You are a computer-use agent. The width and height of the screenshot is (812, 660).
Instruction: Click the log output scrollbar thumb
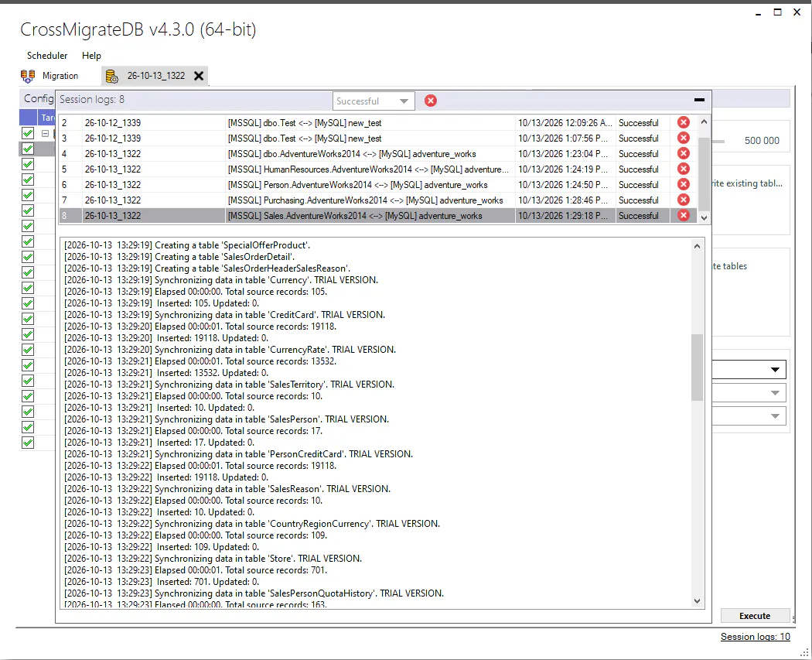pyautogui.click(x=697, y=368)
